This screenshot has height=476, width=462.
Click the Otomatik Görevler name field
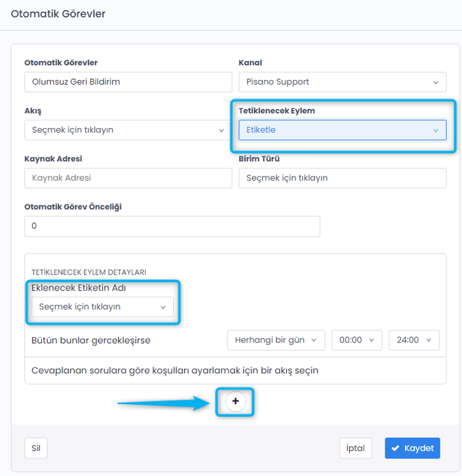coord(128,82)
